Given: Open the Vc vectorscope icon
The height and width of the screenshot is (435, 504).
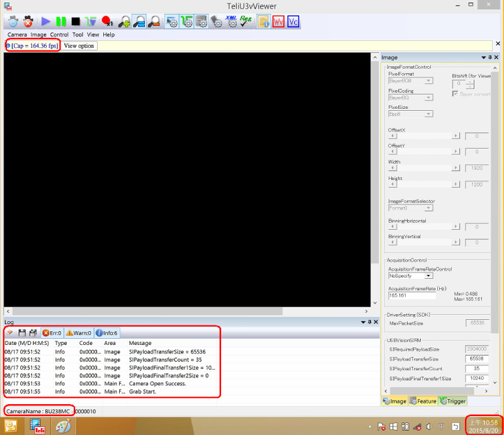Looking at the screenshot, I should [293, 21].
